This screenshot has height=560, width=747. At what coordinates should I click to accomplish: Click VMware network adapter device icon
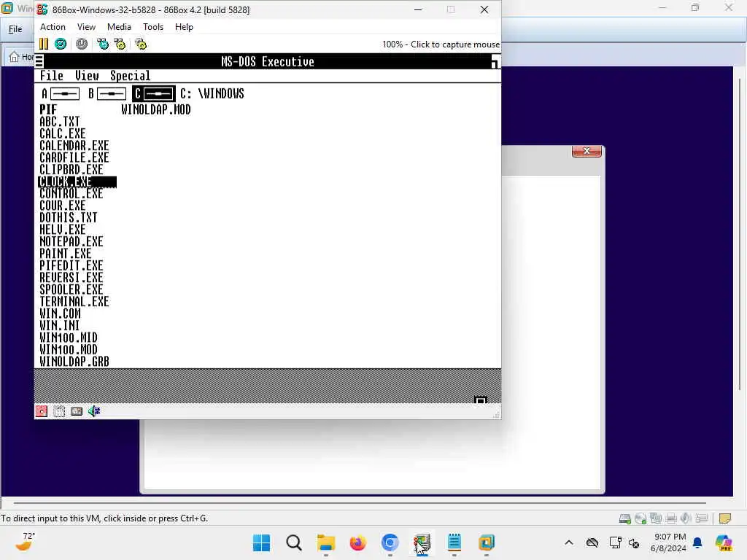[x=656, y=518]
